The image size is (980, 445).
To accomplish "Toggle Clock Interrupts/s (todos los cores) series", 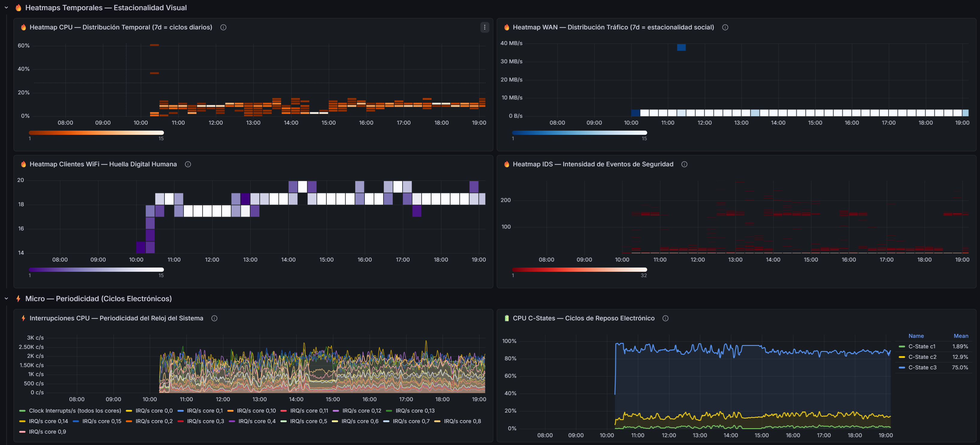I will (x=75, y=411).
